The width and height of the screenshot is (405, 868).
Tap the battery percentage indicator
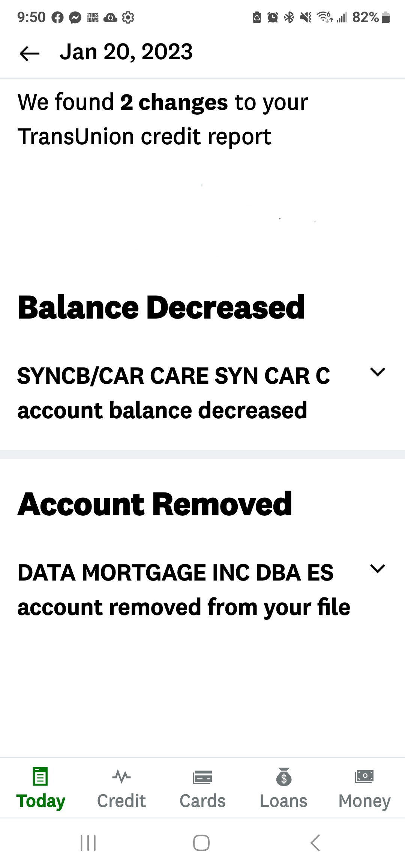point(366,17)
